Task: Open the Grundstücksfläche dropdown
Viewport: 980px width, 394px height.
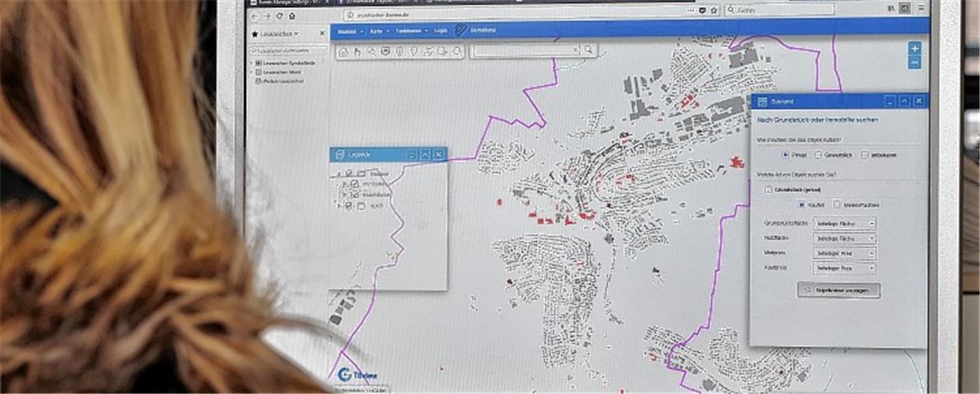Action: (x=845, y=224)
